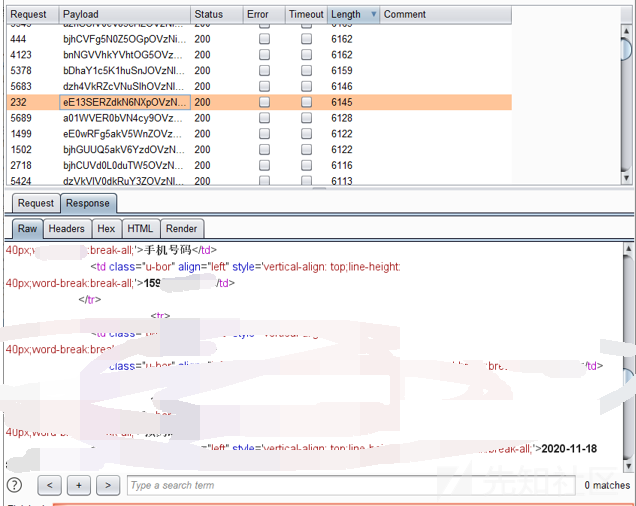Screen dimensions: 636x506
Task: Sort by the Status column header
Action: coord(217,14)
